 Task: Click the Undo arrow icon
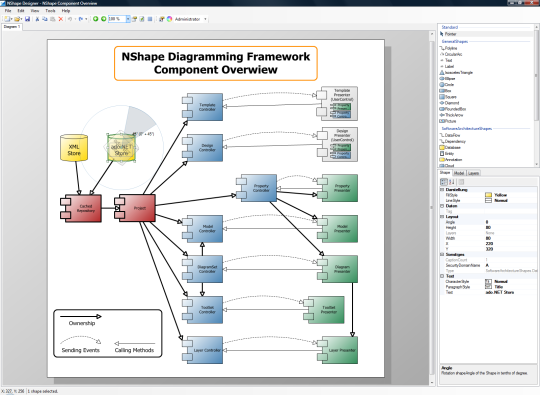tap(70, 19)
